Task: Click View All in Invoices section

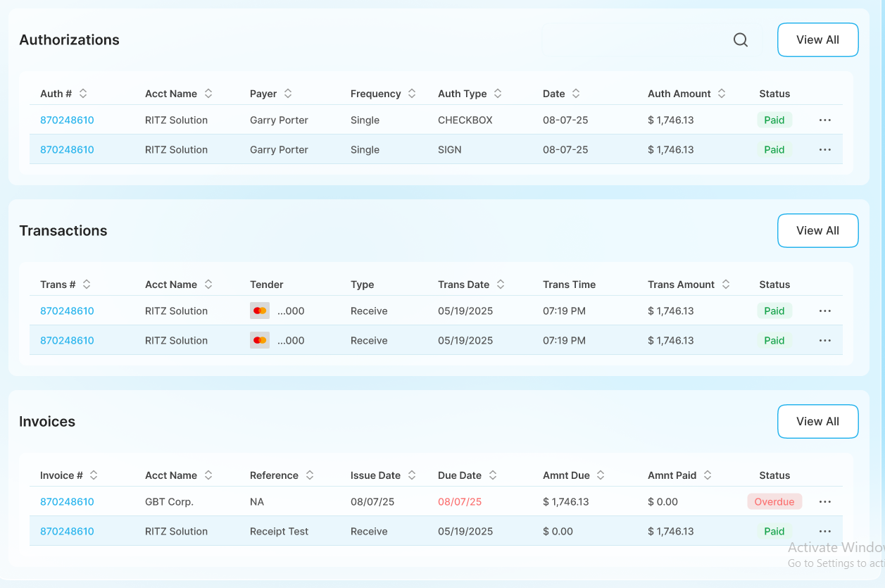Action: pyautogui.click(x=817, y=422)
